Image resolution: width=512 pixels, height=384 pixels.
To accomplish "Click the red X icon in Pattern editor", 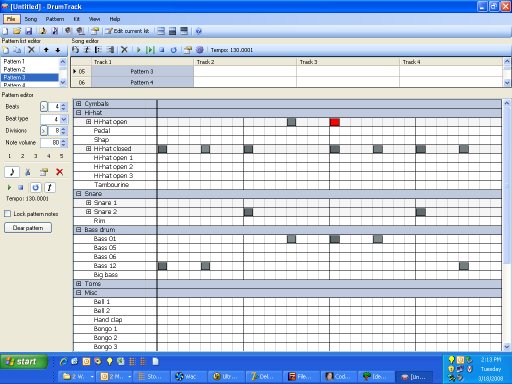I will [60, 172].
